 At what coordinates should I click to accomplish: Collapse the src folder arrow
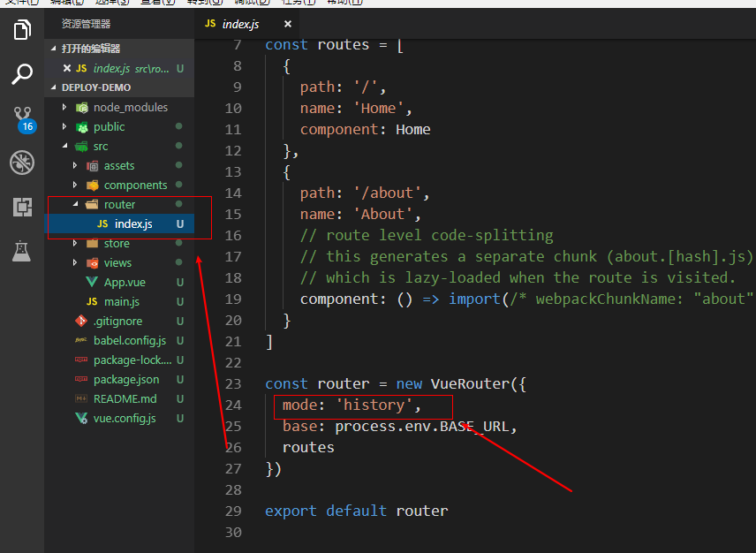pos(64,146)
